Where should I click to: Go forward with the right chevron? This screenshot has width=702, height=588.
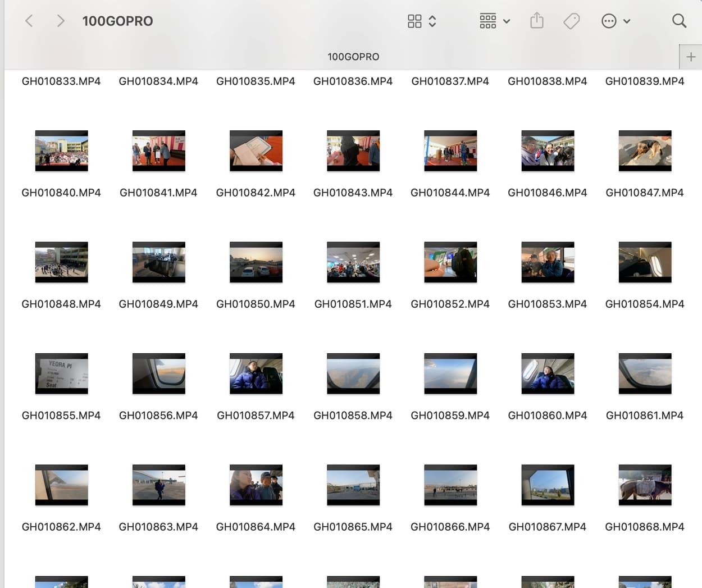pos(61,21)
